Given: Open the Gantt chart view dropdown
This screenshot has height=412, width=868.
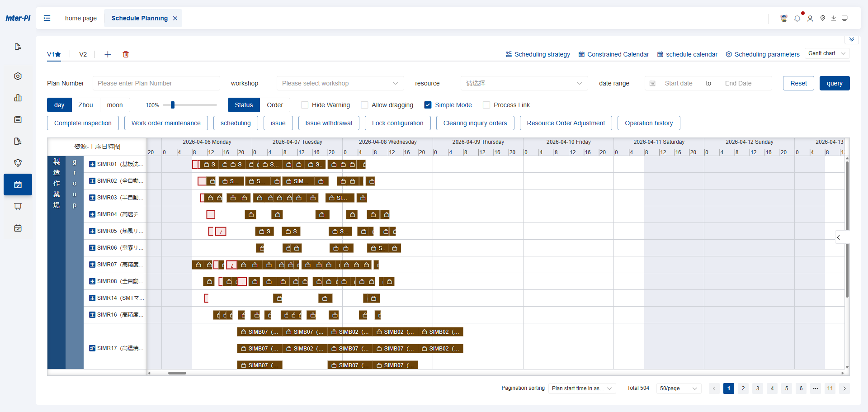Looking at the screenshot, I should 827,53.
